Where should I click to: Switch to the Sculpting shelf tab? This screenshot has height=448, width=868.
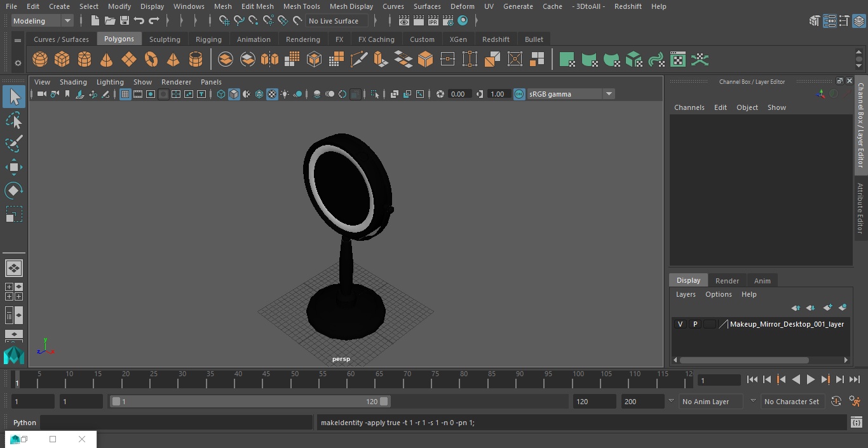pos(165,39)
